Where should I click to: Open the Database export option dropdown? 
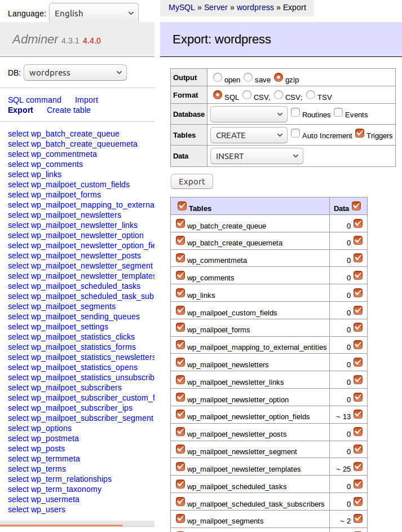tap(249, 115)
